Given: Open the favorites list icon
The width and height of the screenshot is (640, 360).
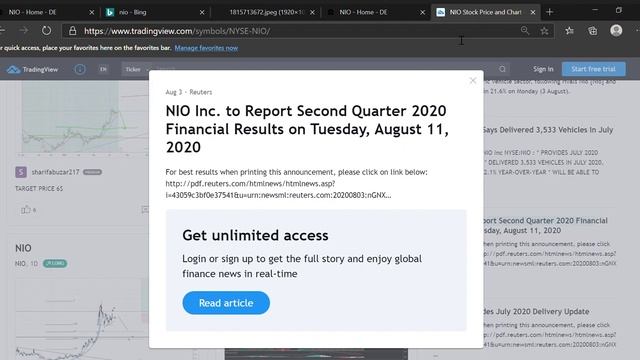Looking at the screenshot, I should 569,31.
